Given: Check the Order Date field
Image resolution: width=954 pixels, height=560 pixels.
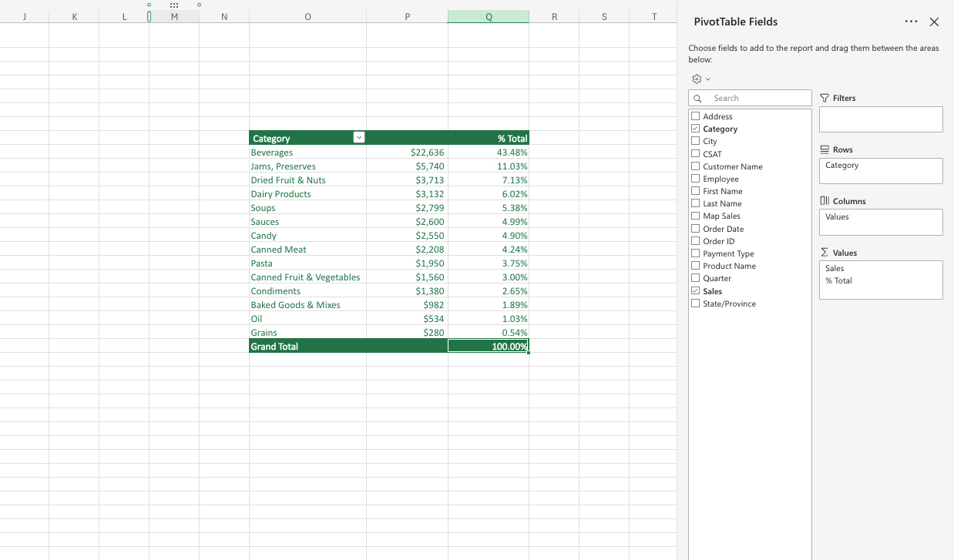Looking at the screenshot, I should [x=696, y=229].
